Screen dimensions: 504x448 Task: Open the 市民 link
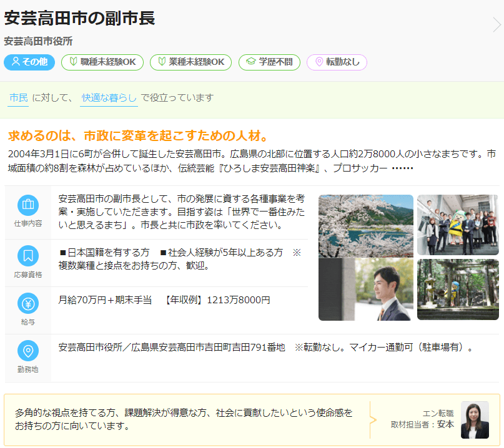pyautogui.click(x=18, y=98)
